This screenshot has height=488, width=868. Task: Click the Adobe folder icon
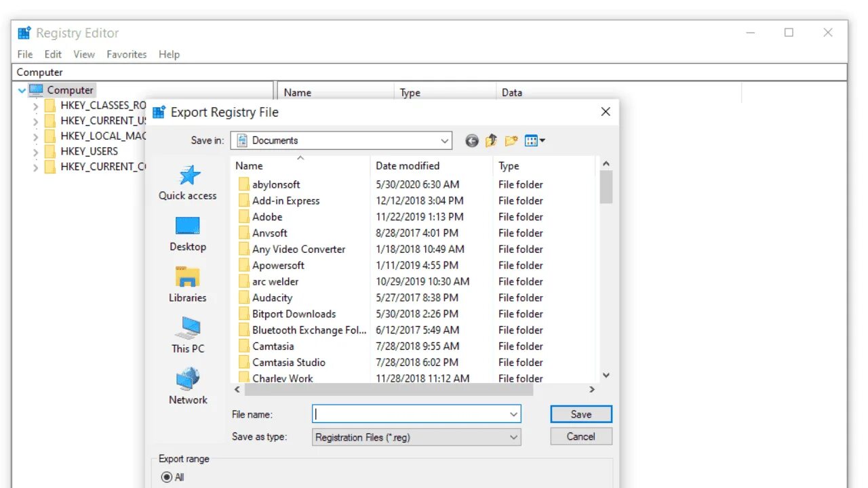pyautogui.click(x=244, y=217)
